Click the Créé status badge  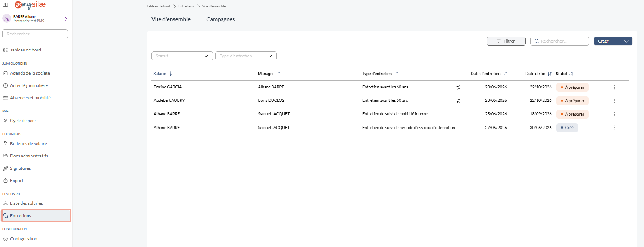567,128
